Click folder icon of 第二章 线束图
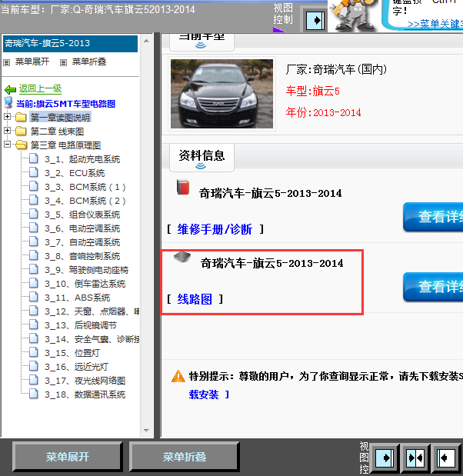The image size is (463, 476). coord(21,131)
